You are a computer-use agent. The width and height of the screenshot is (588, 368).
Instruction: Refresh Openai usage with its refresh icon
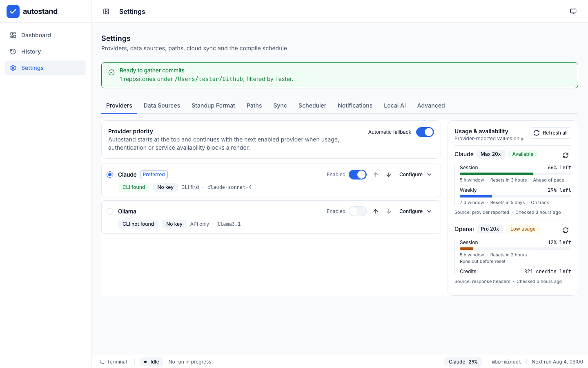(566, 230)
